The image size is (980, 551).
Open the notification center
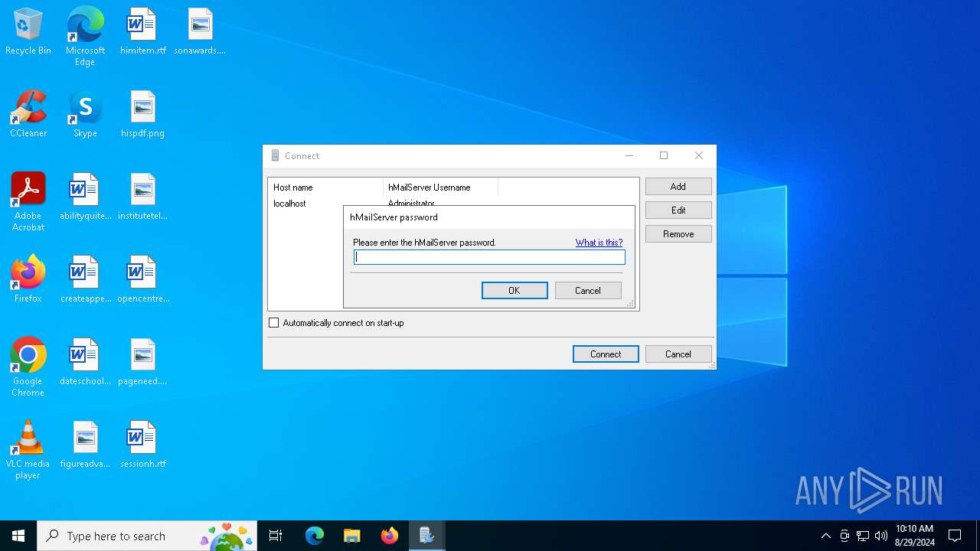[955, 536]
